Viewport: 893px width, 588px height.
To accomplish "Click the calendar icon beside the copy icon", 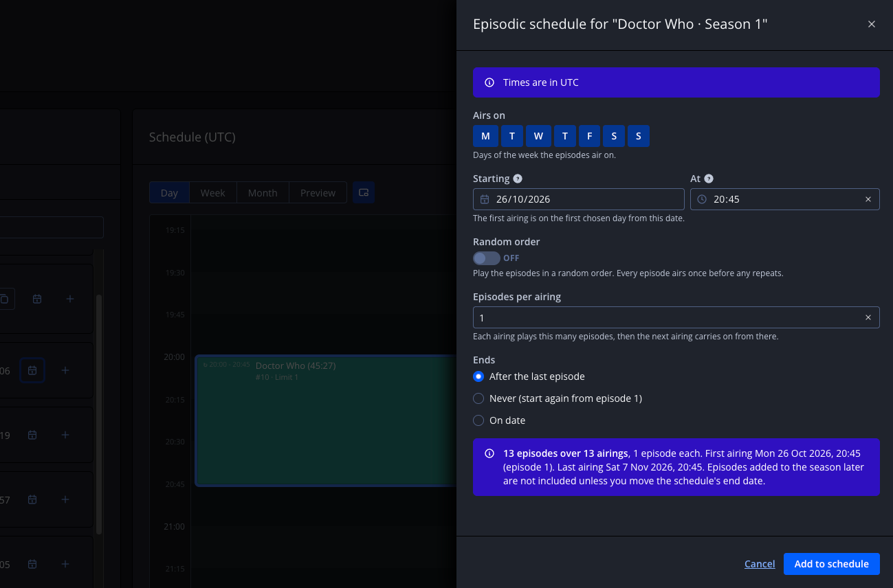I will click(37, 299).
